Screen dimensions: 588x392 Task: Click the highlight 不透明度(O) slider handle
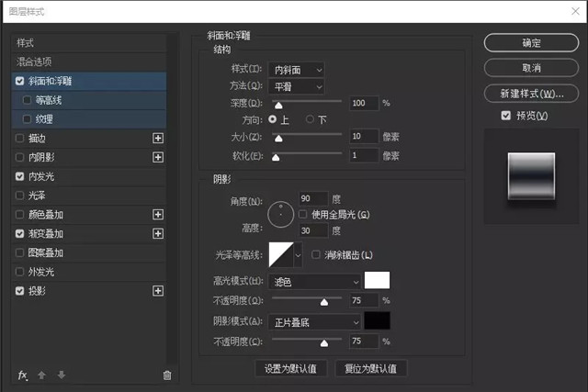[x=324, y=302]
